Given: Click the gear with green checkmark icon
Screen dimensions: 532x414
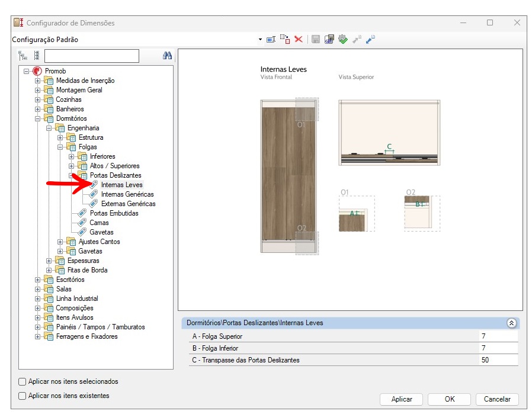Looking at the screenshot, I should (343, 40).
